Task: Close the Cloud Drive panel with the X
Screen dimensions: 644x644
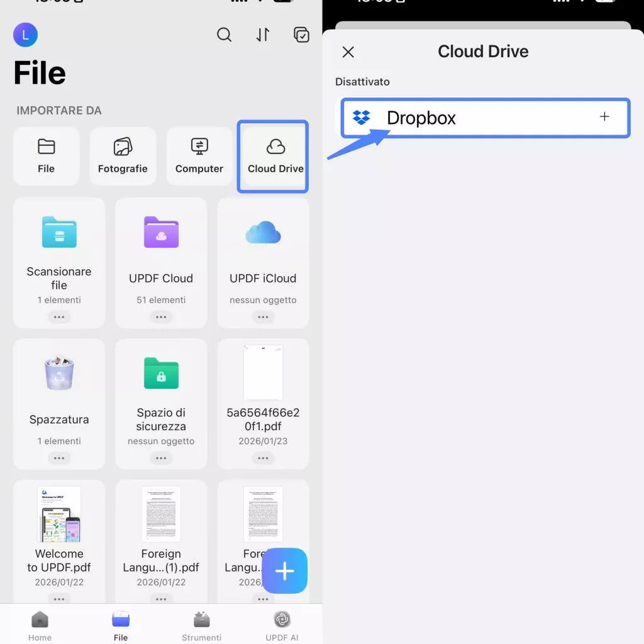Action: click(x=348, y=52)
